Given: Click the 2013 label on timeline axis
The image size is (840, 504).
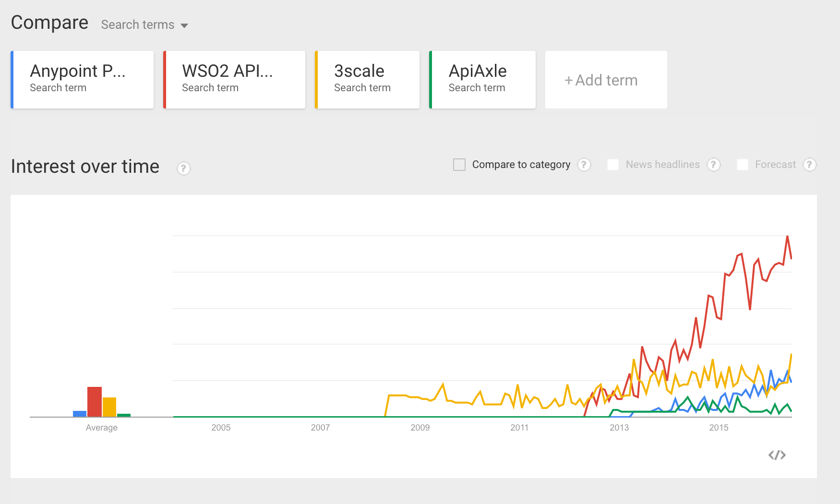Looking at the screenshot, I should [x=619, y=428].
